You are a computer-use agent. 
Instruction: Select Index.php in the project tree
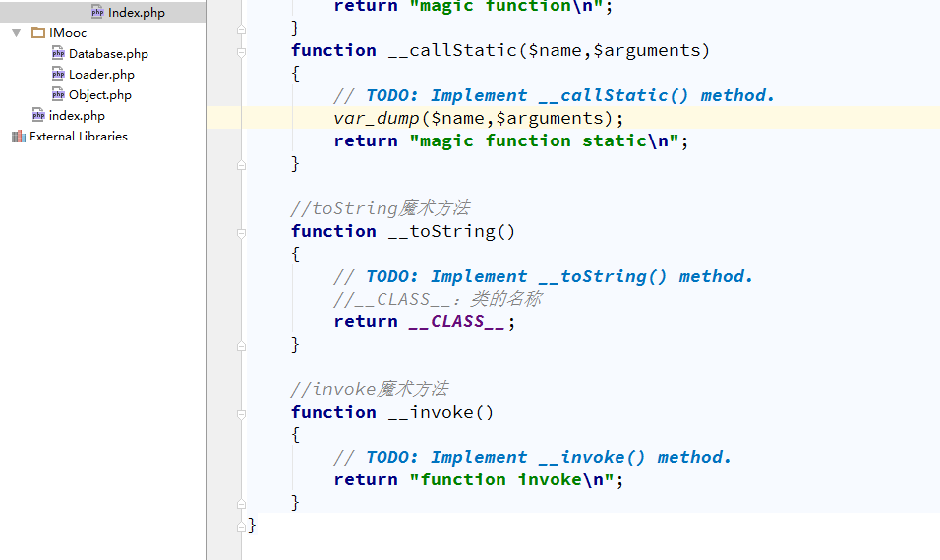tap(136, 13)
